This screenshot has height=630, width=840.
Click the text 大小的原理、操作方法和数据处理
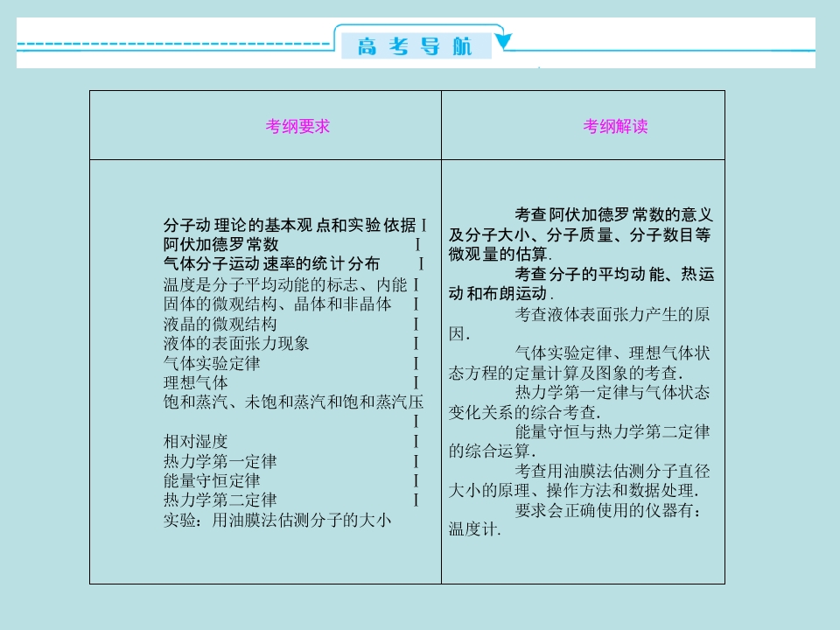coord(571,490)
